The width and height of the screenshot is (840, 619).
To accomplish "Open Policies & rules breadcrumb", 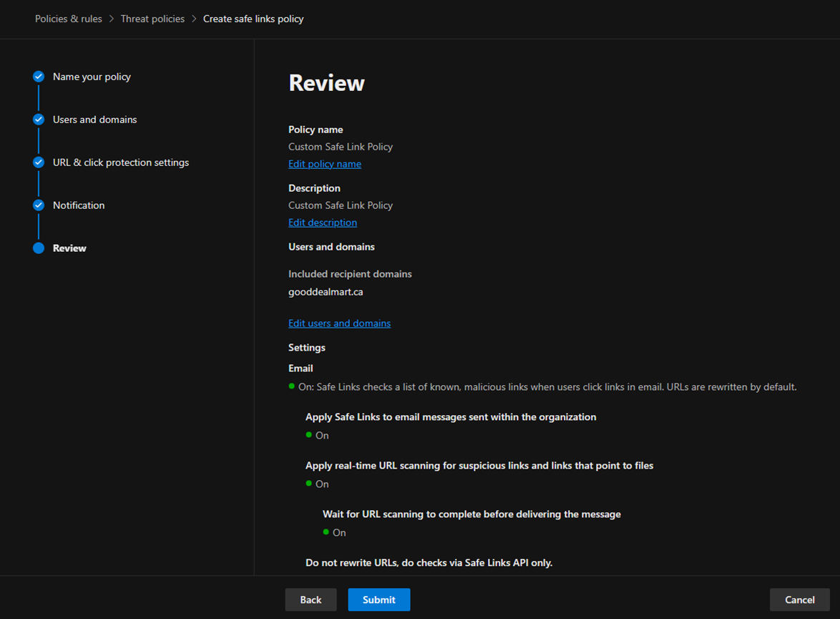I will click(69, 19).
